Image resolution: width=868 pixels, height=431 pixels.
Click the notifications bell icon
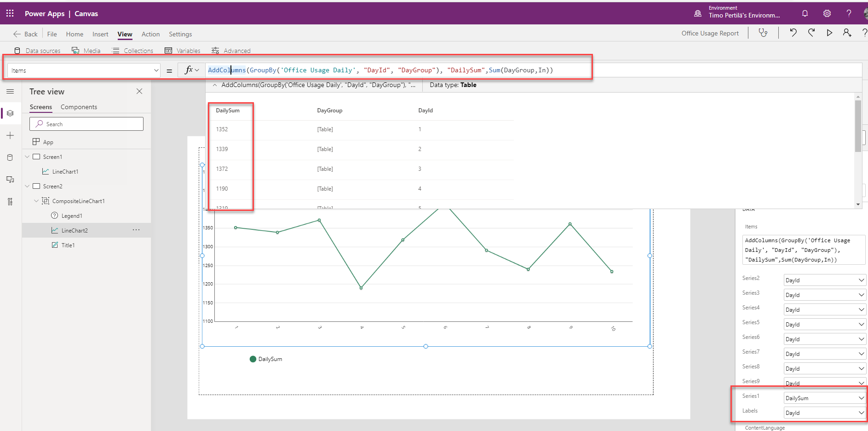pyautogui.click(x=805, y=13)
